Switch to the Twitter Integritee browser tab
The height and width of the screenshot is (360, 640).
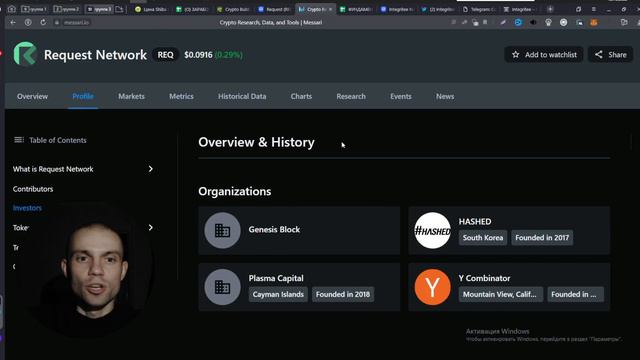[438, 9]
